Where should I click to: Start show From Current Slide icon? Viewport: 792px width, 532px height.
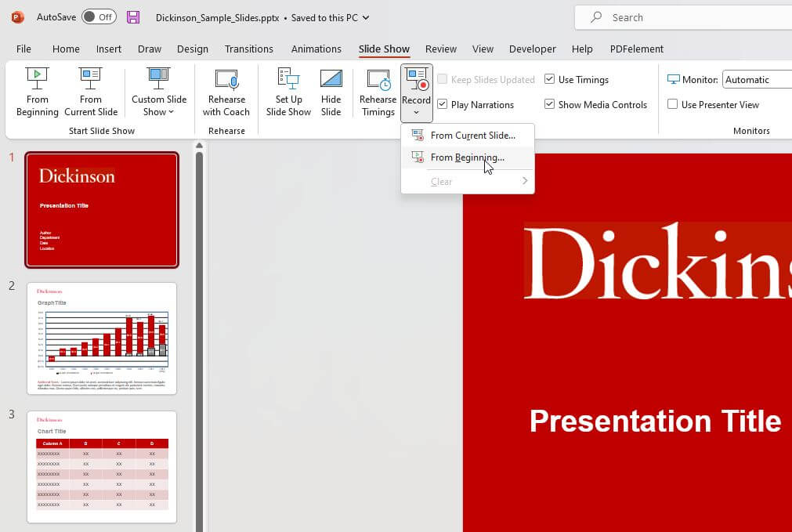90,79
